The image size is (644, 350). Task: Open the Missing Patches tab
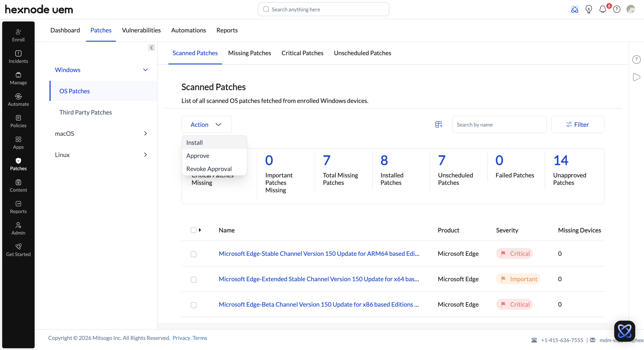pos(249,53)
